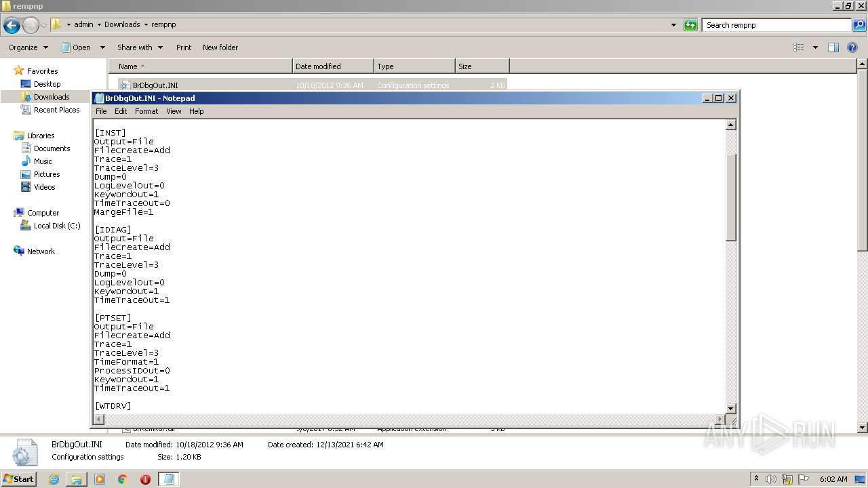This screenshot has width=868, height=488.
Task: Select Documents library in navigation pane
Action: click(52, 148)
